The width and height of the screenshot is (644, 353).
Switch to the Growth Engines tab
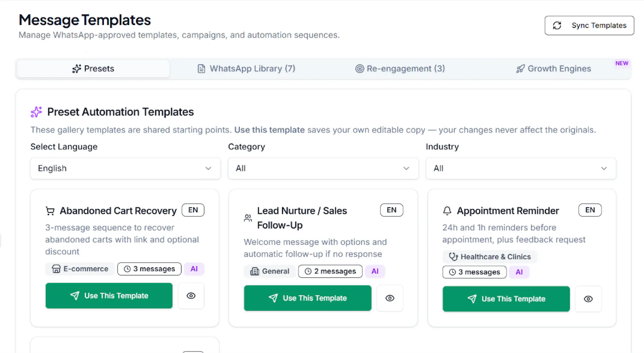coord(553,69)
